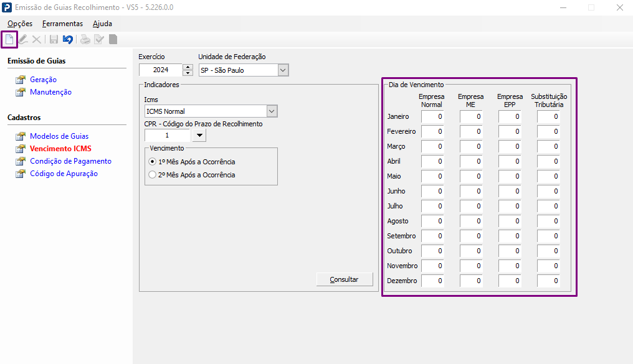Click Janeiro Substituição Tributária day field
The height and width of the screenshot is (364, 633).
[x=549, y=116]
